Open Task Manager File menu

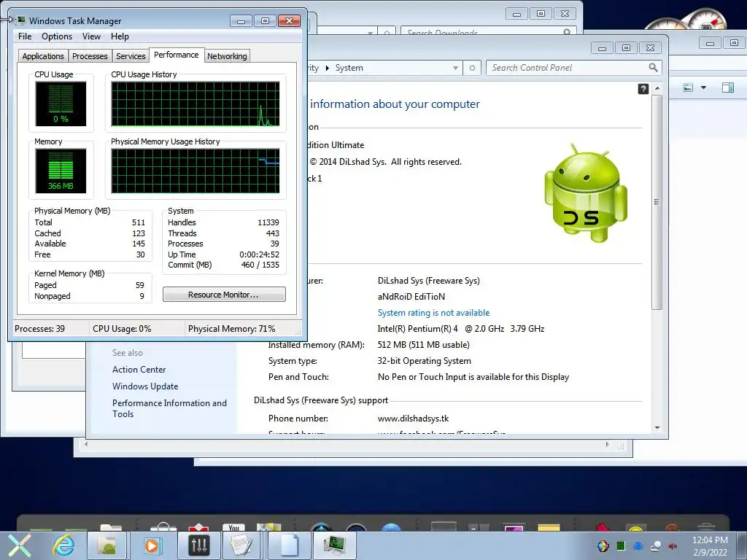point(25,36)
